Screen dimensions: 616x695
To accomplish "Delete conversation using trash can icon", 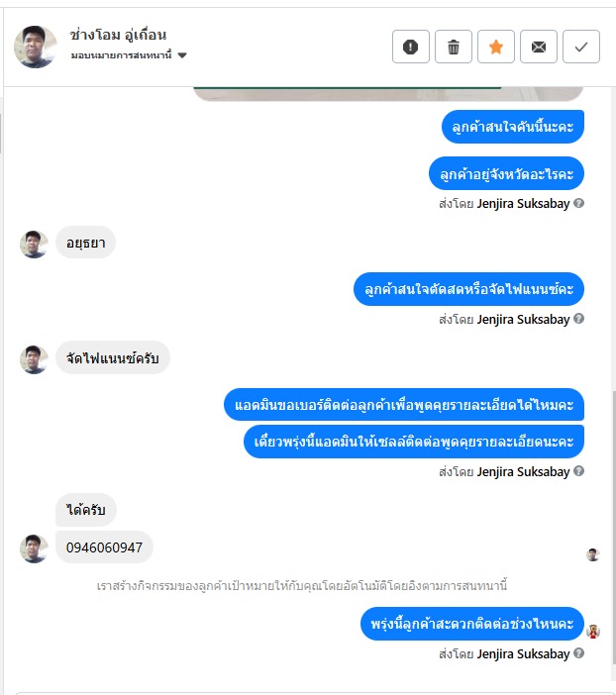I will tap(454, 47).
